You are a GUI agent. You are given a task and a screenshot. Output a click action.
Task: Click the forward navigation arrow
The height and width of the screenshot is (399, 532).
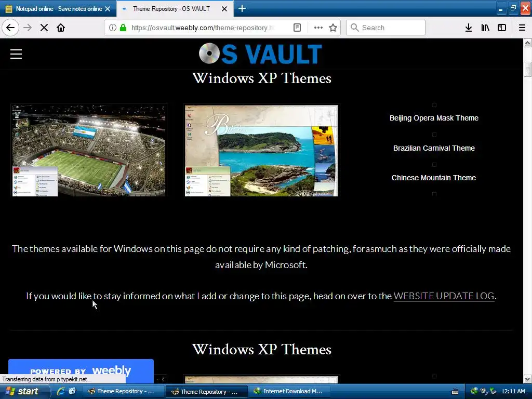28,28
